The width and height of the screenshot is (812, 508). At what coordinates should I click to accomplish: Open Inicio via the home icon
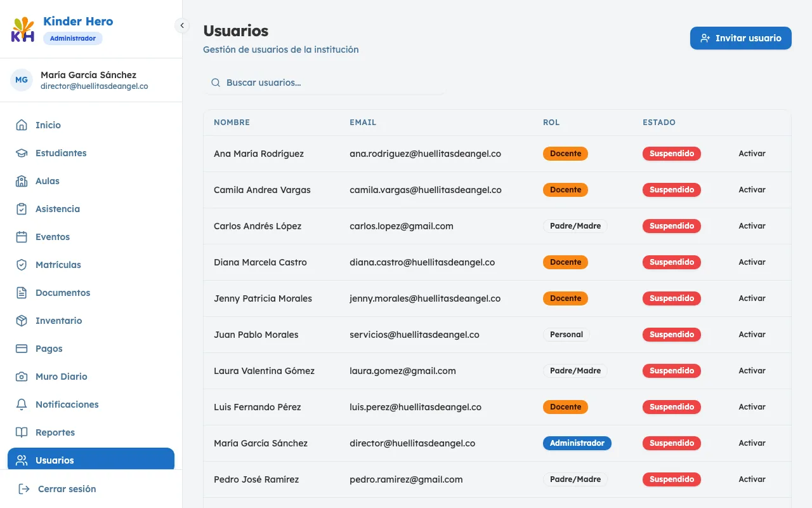(22, 125)
